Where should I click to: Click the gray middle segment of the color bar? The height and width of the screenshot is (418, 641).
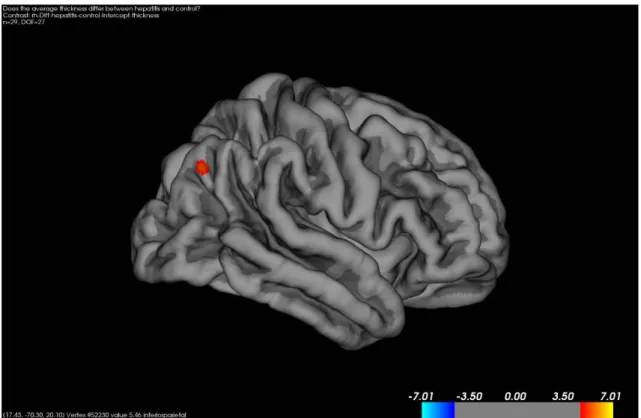tap(517, 410)
